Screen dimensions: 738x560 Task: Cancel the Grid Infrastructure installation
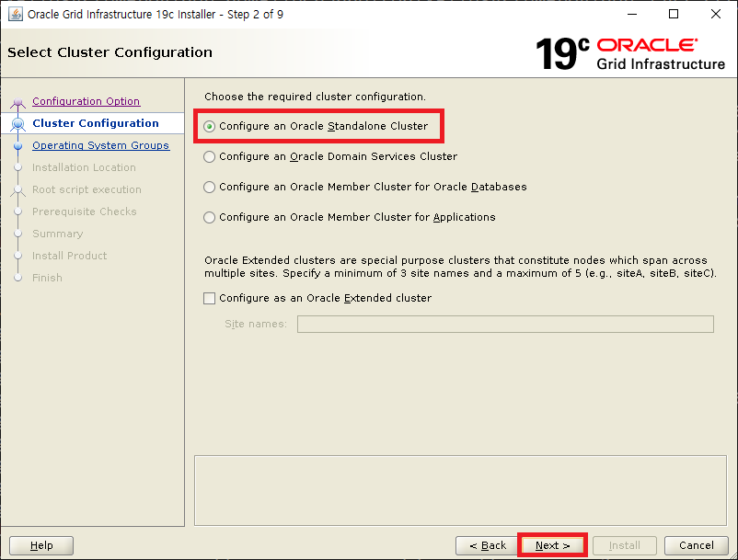point(696,545)
